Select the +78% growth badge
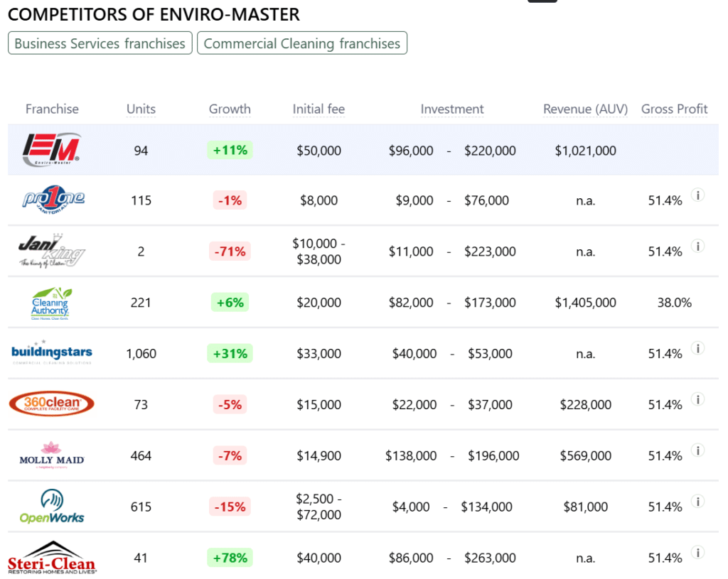The width and height of the screenshot is (728, 579). pos(230,558)
